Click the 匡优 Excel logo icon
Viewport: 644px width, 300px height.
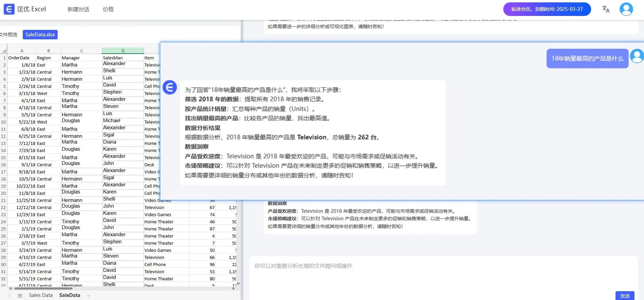[9, 9]
